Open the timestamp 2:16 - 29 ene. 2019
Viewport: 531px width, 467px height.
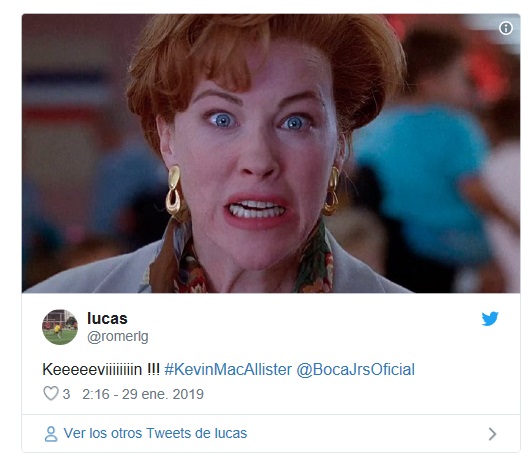(143, 394)
